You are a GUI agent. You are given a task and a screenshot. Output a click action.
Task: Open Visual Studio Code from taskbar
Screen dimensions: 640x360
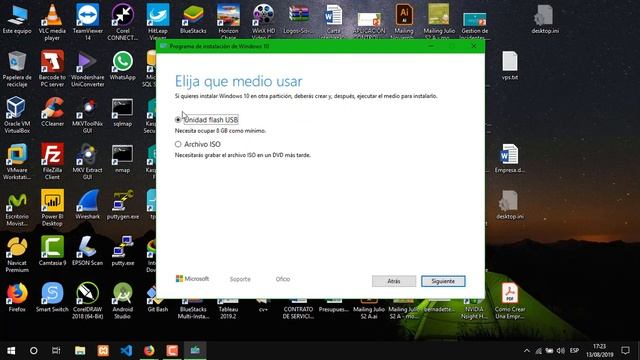tap(126, 351)
